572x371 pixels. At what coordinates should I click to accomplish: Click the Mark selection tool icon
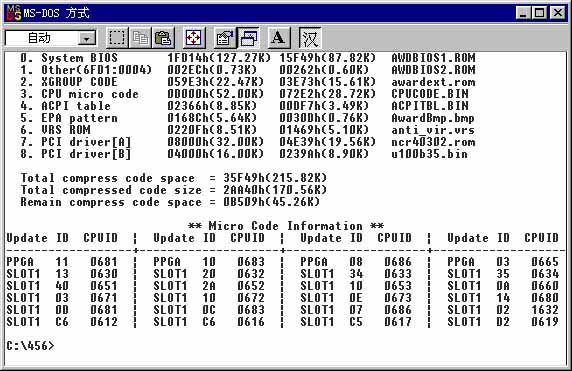[x=117, y=38]
